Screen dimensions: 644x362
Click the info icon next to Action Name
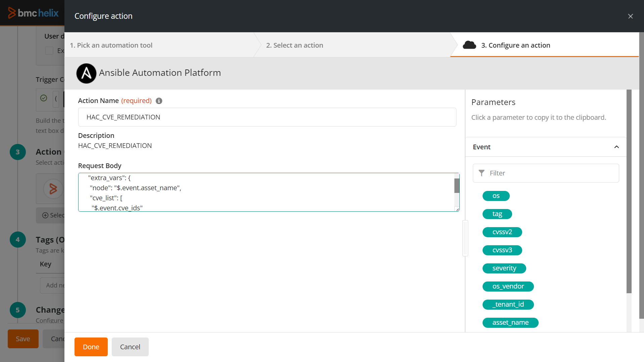coord(159,101)
